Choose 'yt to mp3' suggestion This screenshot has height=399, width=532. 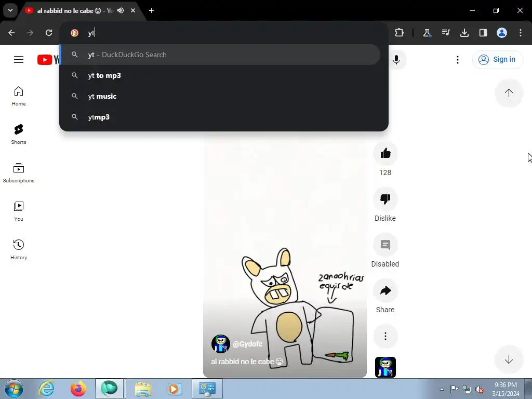(220, 75)
